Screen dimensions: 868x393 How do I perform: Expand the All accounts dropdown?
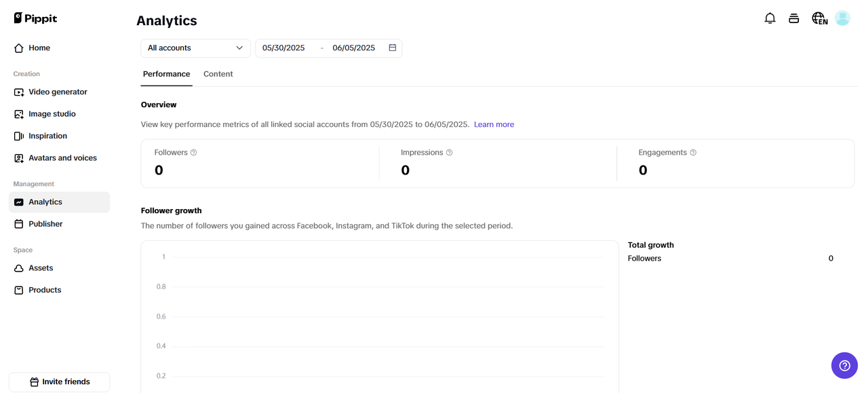click(x=195, y=48)
